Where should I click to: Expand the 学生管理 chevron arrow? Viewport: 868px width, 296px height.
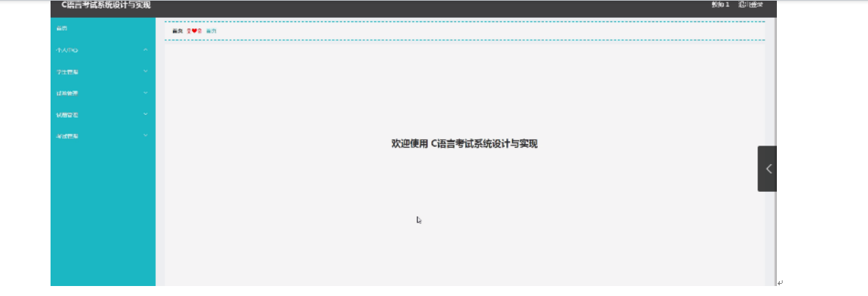(x=145, y=71)
